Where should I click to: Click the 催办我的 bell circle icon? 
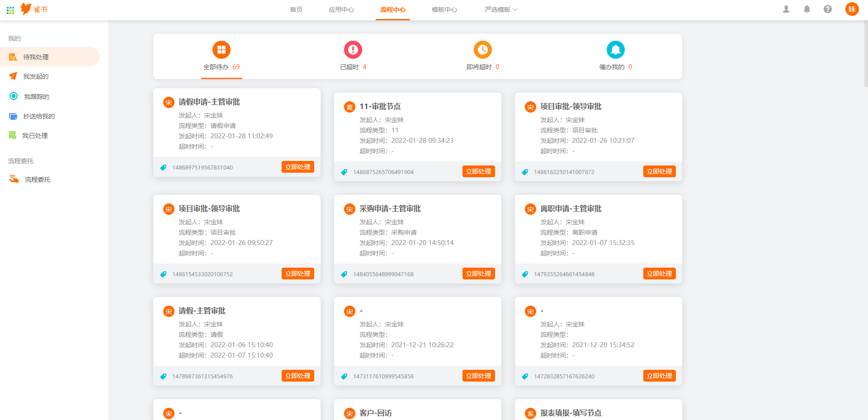click(x=616, y=50)
